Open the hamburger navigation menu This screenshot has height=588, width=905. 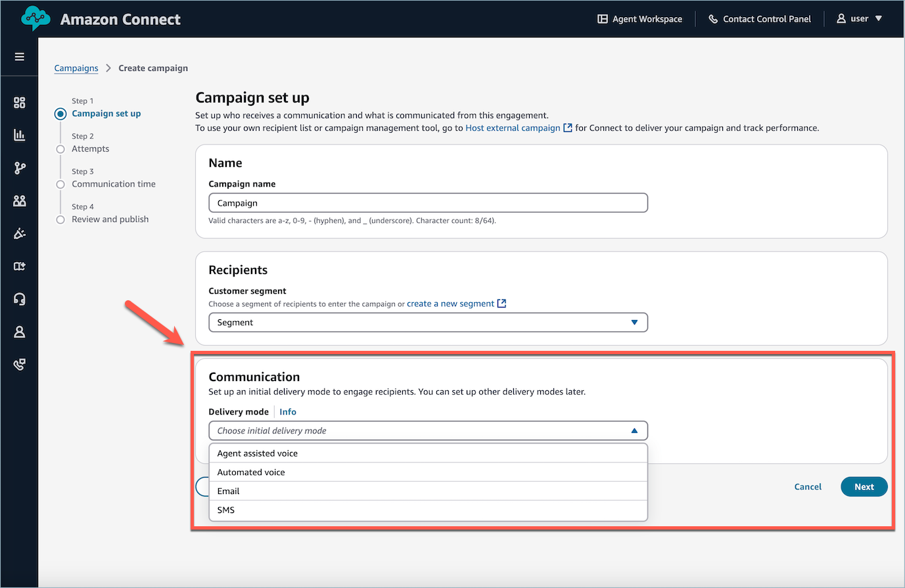19,57
